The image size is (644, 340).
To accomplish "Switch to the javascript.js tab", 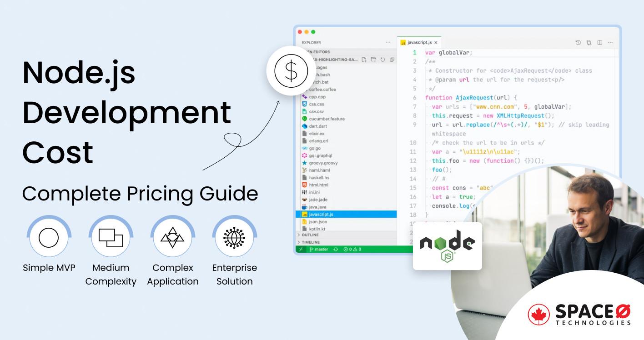I will (421, 42).
